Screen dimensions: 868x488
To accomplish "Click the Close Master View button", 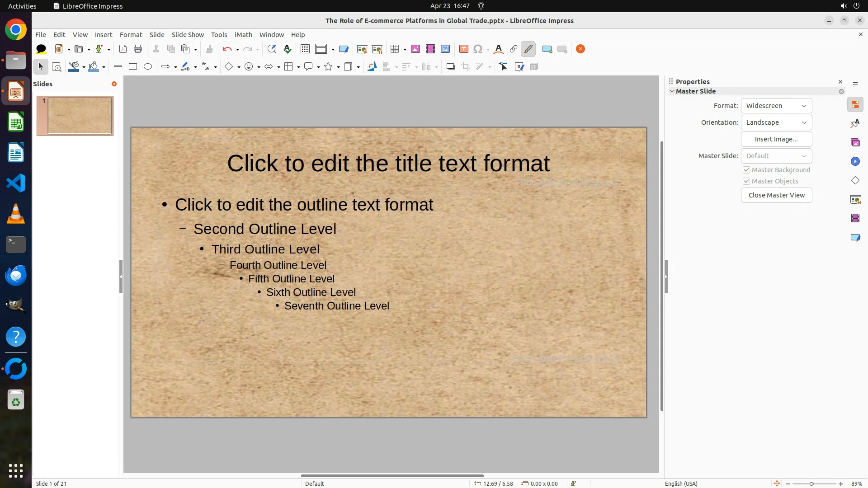I will coord(776,195).
